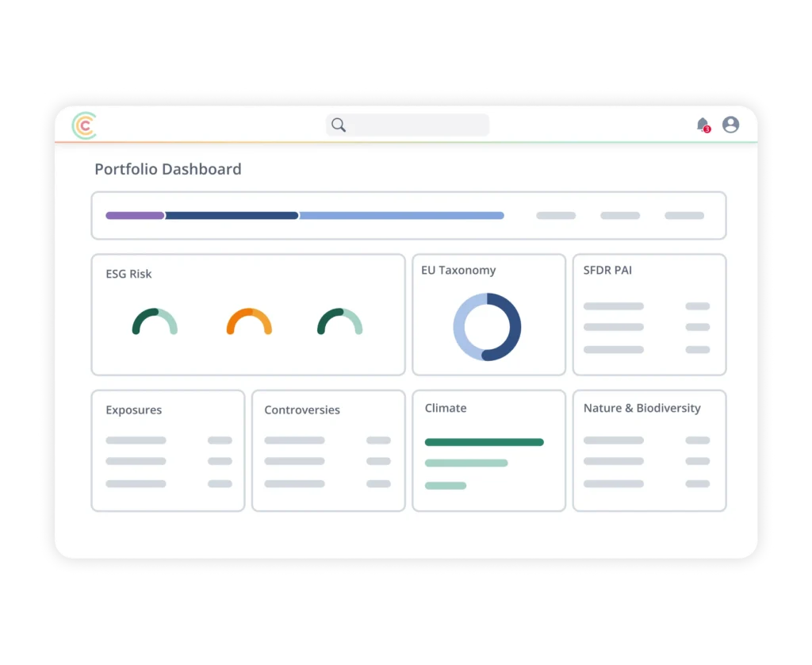Click the dark green Climate bar

[485, 442]
